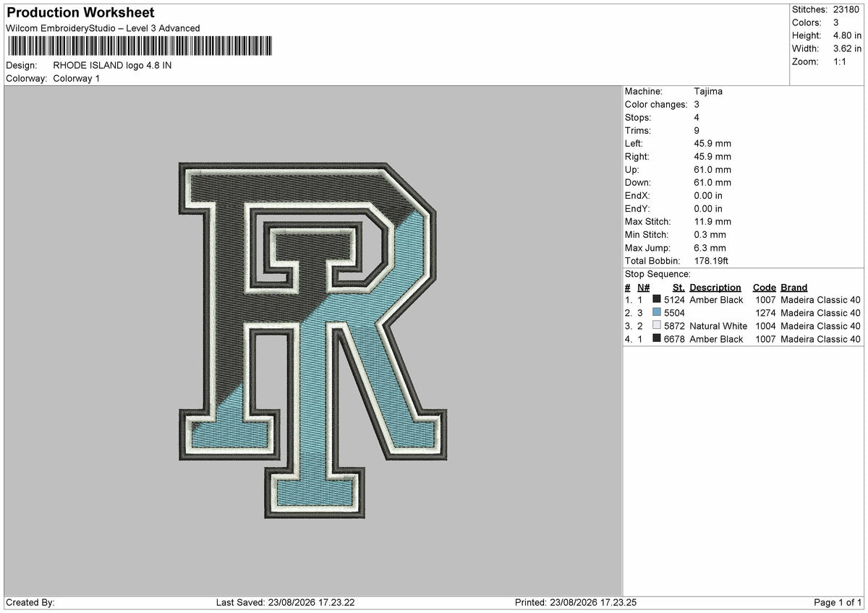Screen dimensions: 868x613
Task: Click the Trims value 9
Action: pyautogui.click(x=697, y=130)
